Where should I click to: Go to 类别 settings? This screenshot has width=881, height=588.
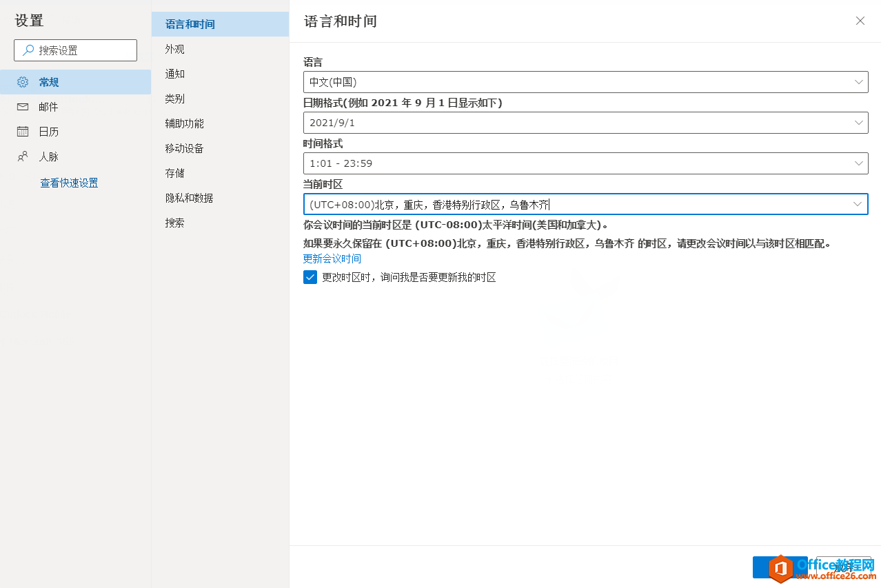tap(175, 99)
